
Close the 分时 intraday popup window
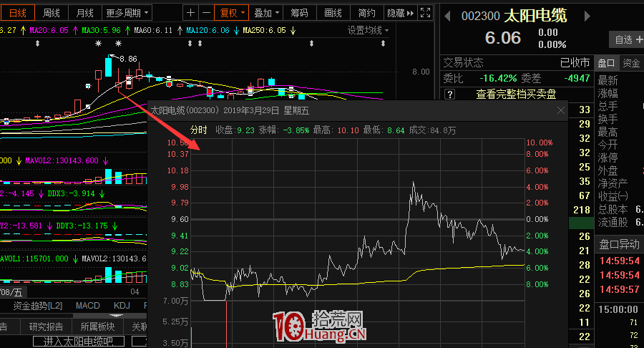coord(560,110)
